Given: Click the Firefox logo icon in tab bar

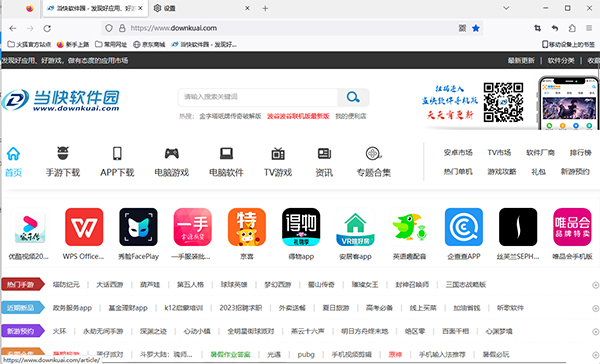Looking at the screenshot, I should [x=29, y=8].
